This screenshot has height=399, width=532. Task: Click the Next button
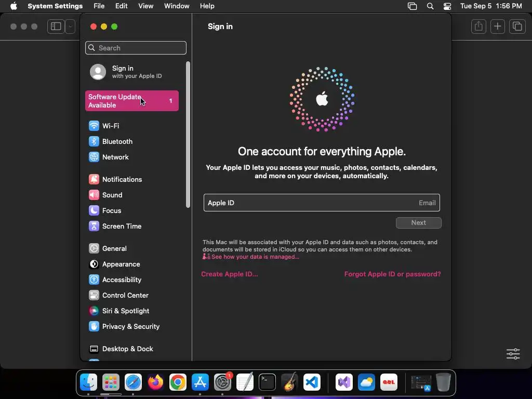[x=418, y=223]
